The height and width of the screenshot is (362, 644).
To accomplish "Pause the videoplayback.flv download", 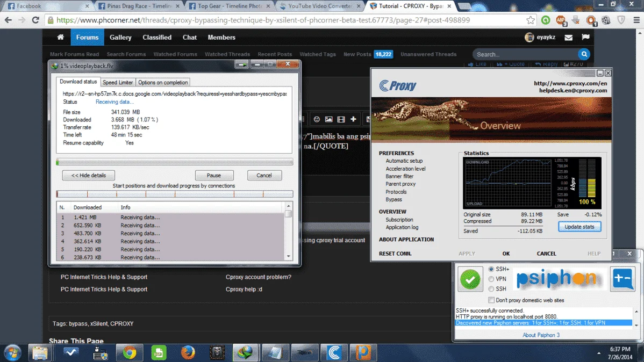I will (x=214, y=175).
